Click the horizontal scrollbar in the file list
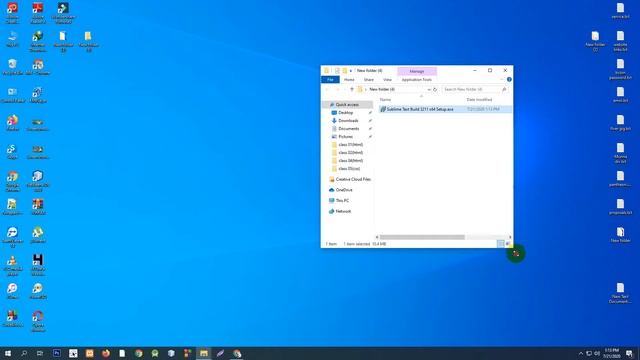The image size is (640, 360). tap(422, 237)
